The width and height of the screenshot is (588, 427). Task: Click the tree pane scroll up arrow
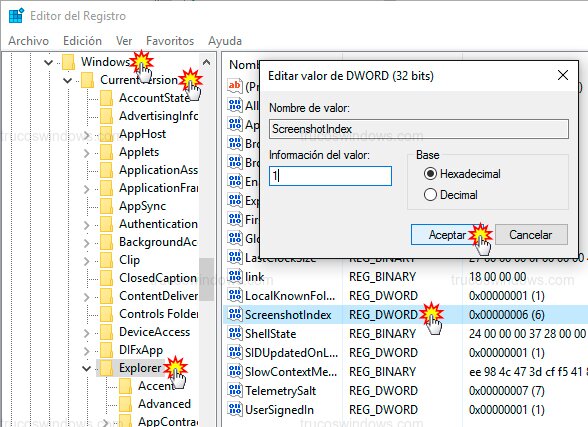click(206, 62)
